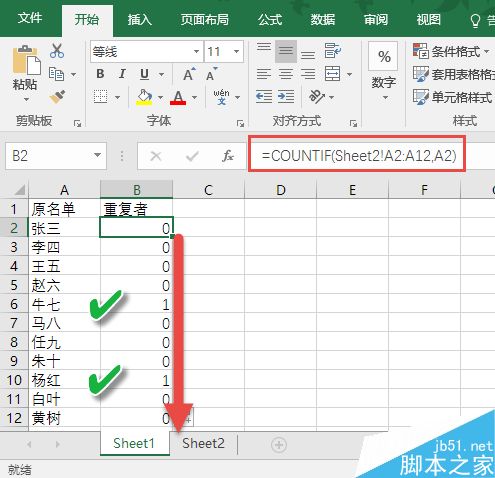The width and height of the screenshot is (495, 478).
Task: Click the merge and center icon
Action: [x=332, y=74]
